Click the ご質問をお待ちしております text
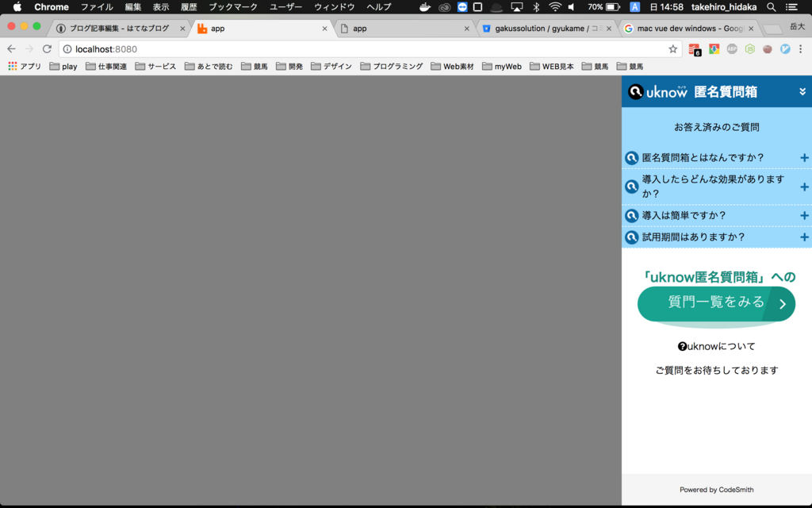812x508 pixels. pos(717,370)
